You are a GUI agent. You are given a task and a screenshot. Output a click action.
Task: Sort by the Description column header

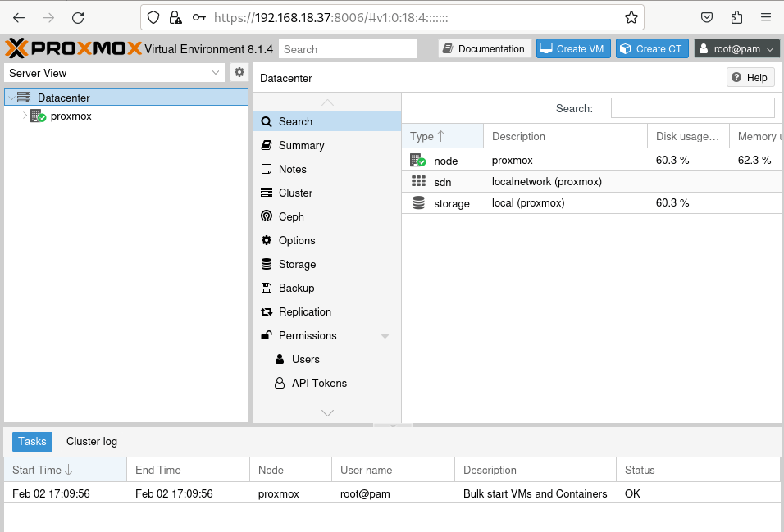566,136
